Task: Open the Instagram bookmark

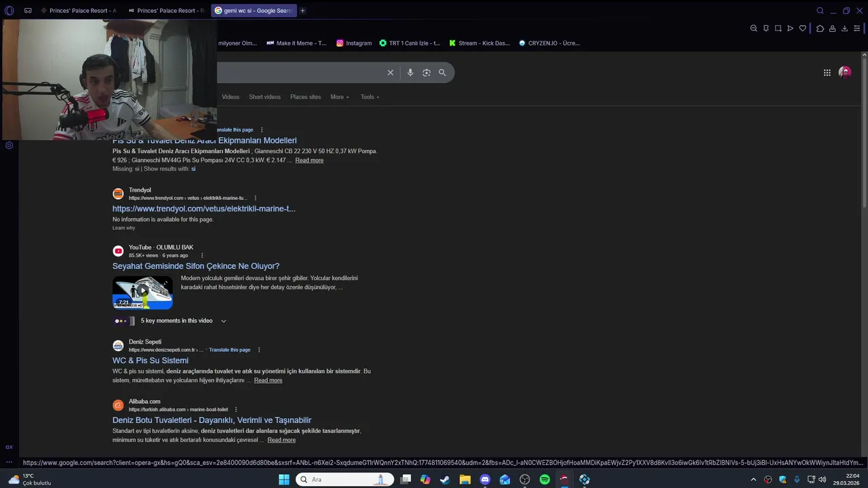Action: (354, 43)
